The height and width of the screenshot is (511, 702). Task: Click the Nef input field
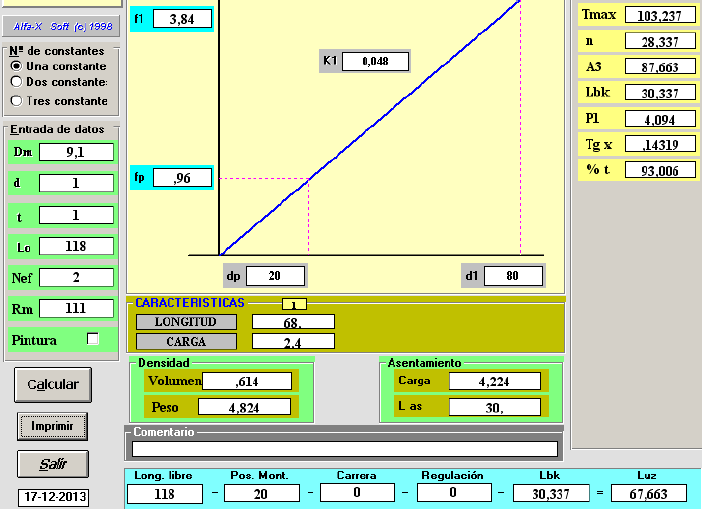click(x=77, y=277)
